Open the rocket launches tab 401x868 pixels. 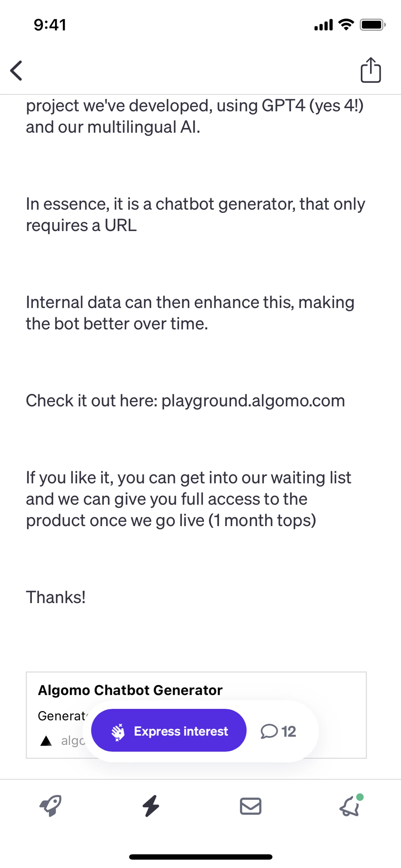pyautogui.click(x=51, y=806)
